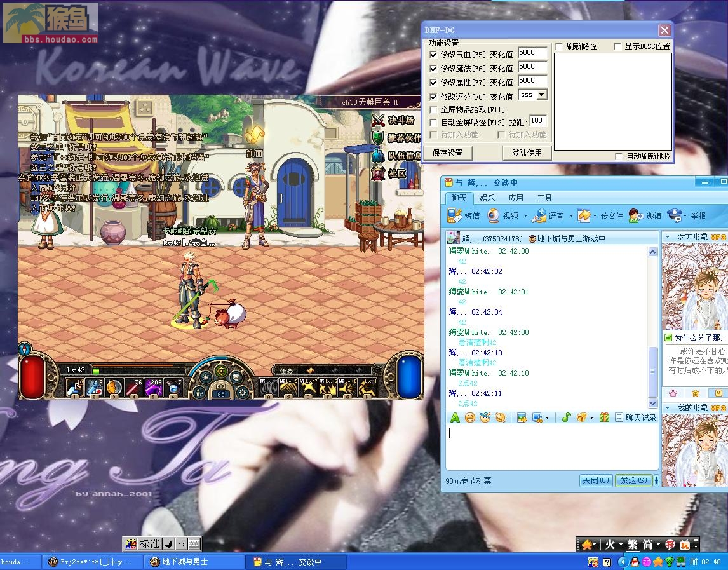Expand the voice (语音) dropdown arrow
This screenshot has width=728, height=570.
(x=571, y=215)
